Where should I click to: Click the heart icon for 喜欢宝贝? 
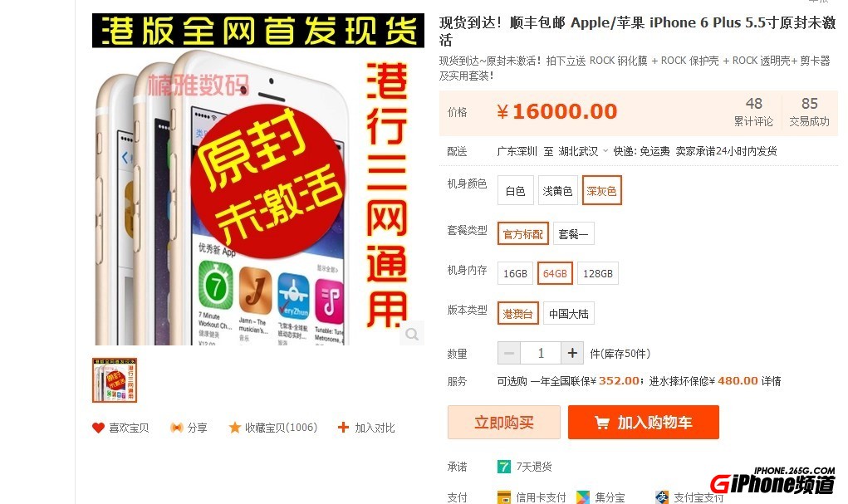(98, 428)
